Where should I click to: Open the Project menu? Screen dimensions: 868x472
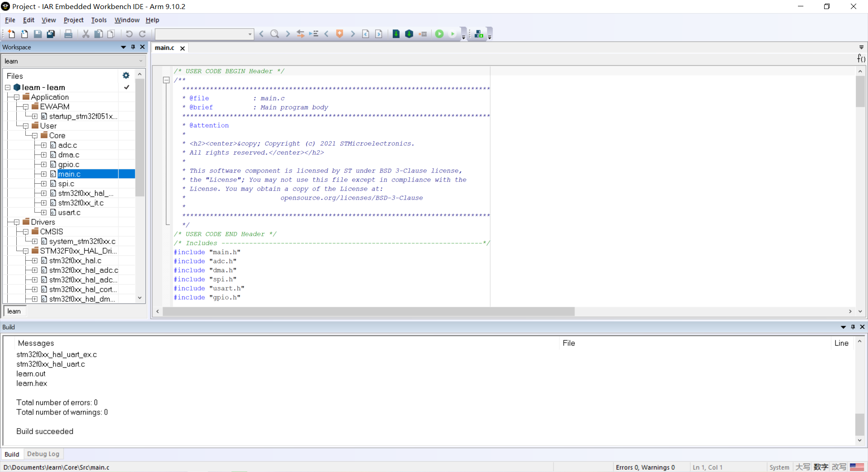(x=73, y=20)
